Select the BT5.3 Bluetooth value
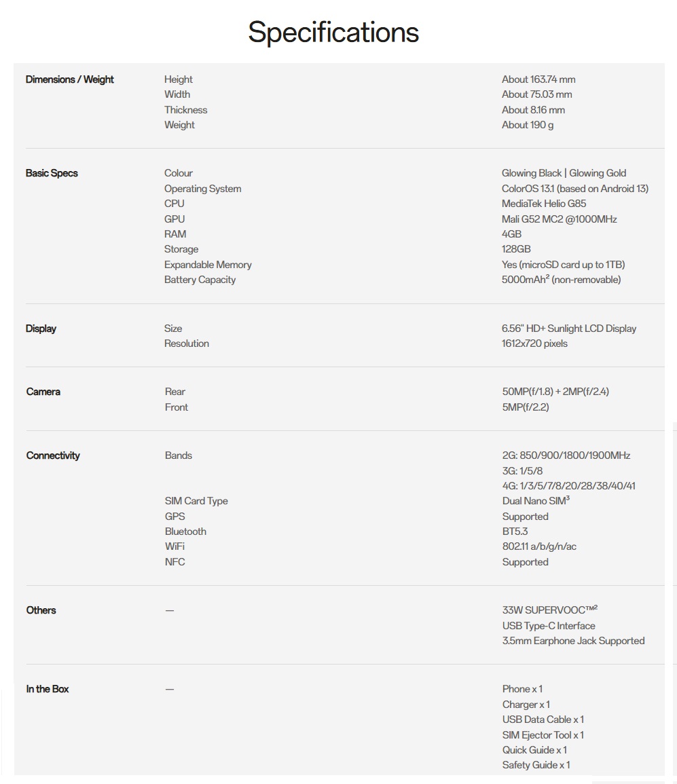Viewport: 677px width, 784px height. tap(515, 531)
